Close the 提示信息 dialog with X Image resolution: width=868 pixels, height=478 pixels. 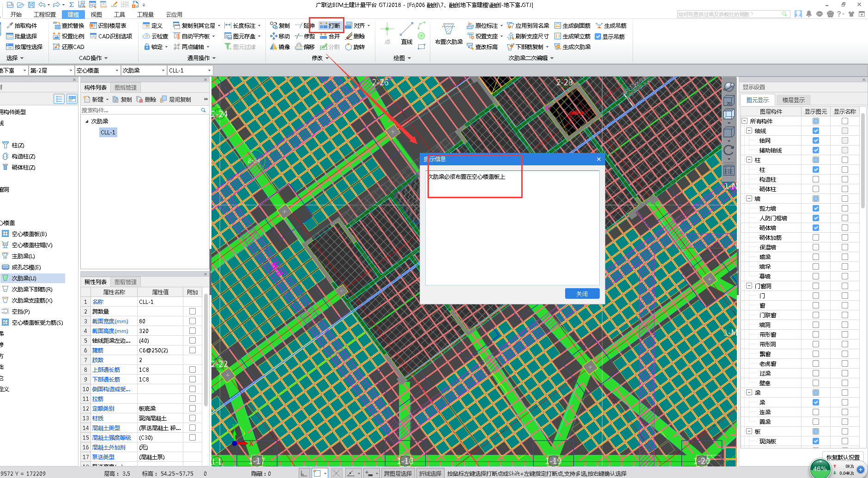point(599,159)
